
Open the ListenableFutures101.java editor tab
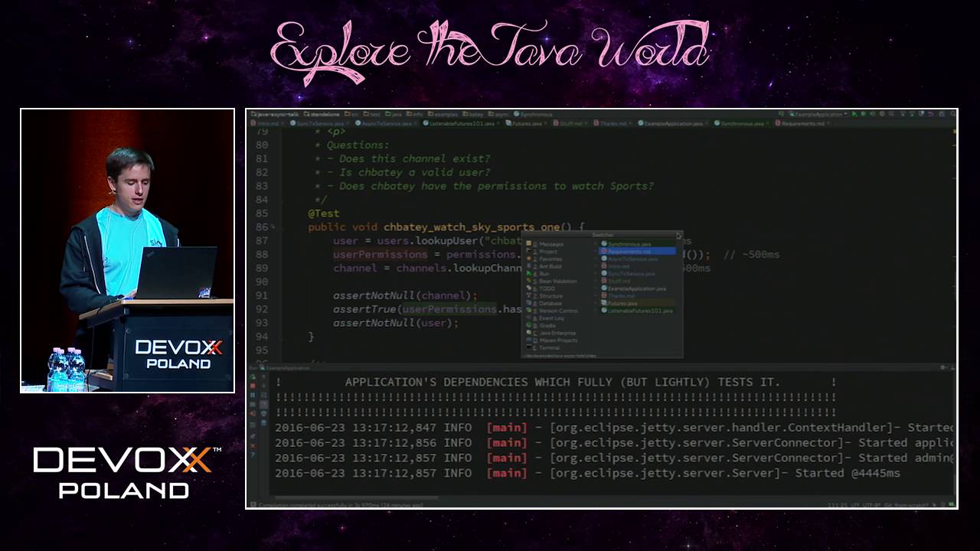(462, 123)
